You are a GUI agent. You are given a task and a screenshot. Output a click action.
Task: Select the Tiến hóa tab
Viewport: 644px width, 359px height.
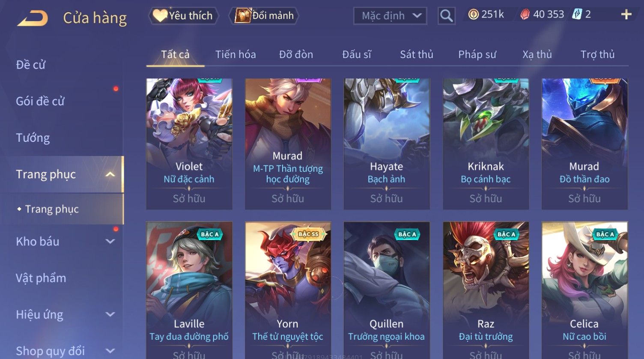pos(236,54)
